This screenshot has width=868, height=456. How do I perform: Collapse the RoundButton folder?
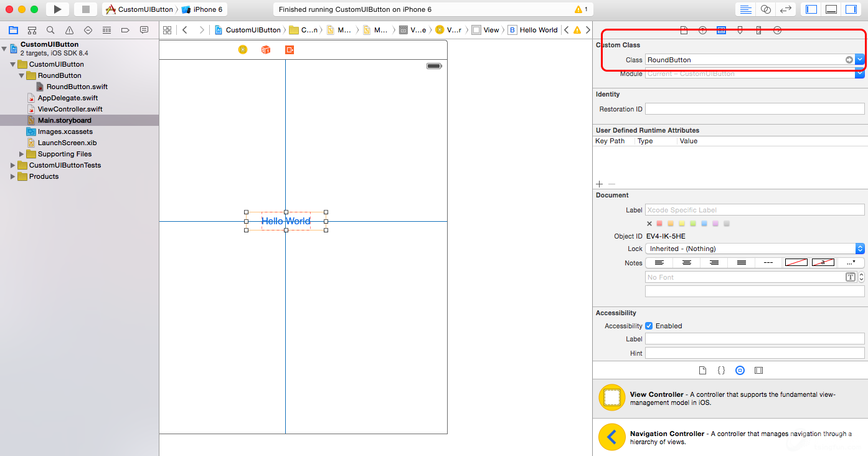pyautogui.click(x=22, y=75)
